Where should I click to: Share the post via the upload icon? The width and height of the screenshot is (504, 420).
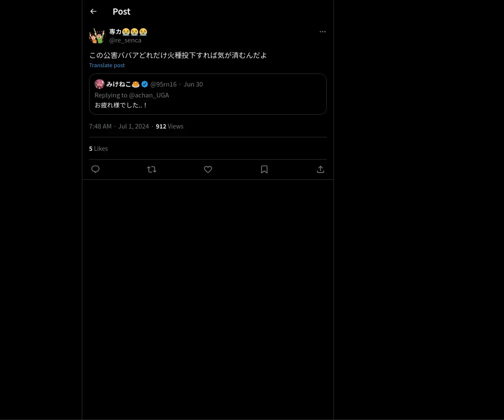(x=320, y=169)
